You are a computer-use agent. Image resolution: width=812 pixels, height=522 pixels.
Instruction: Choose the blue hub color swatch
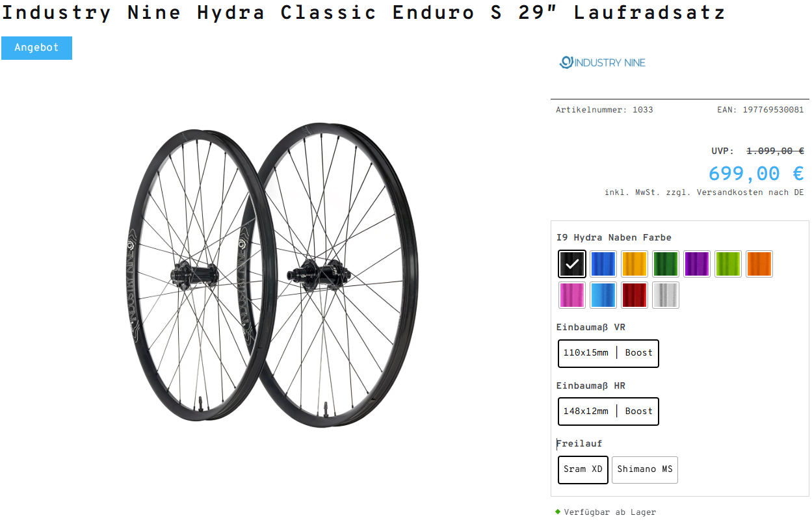603,264
